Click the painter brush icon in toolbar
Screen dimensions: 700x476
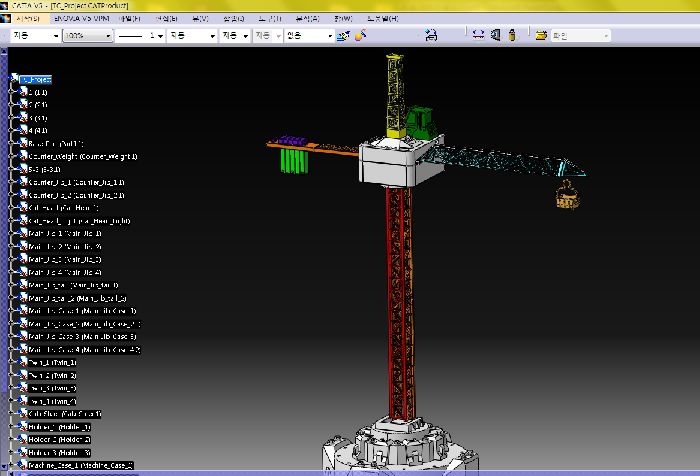click(361, 35)
